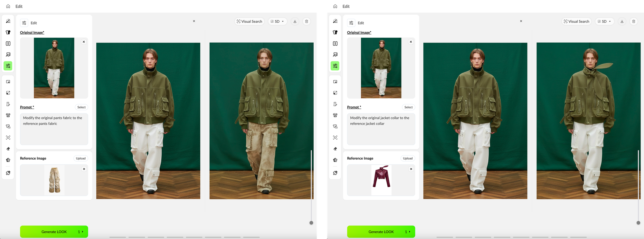
Task: Select the eraser tool in the right window's sidebar
Action: [x=335, y=149]
